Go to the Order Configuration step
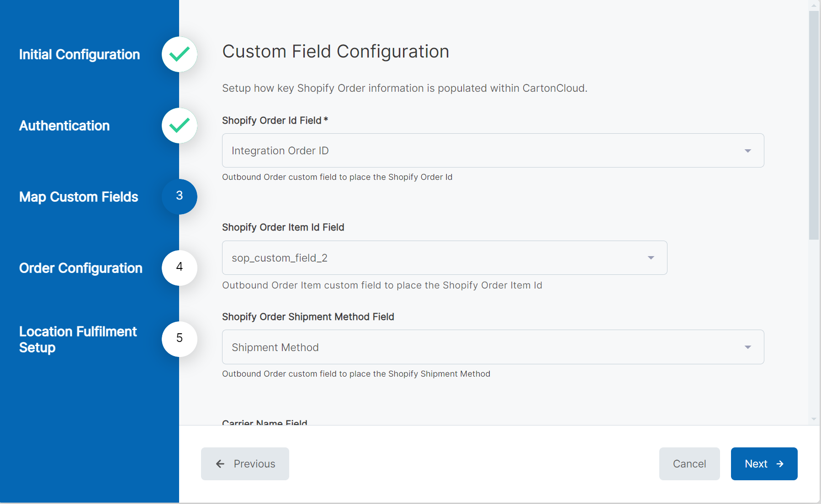821x504 pixels. coord(81,268)
